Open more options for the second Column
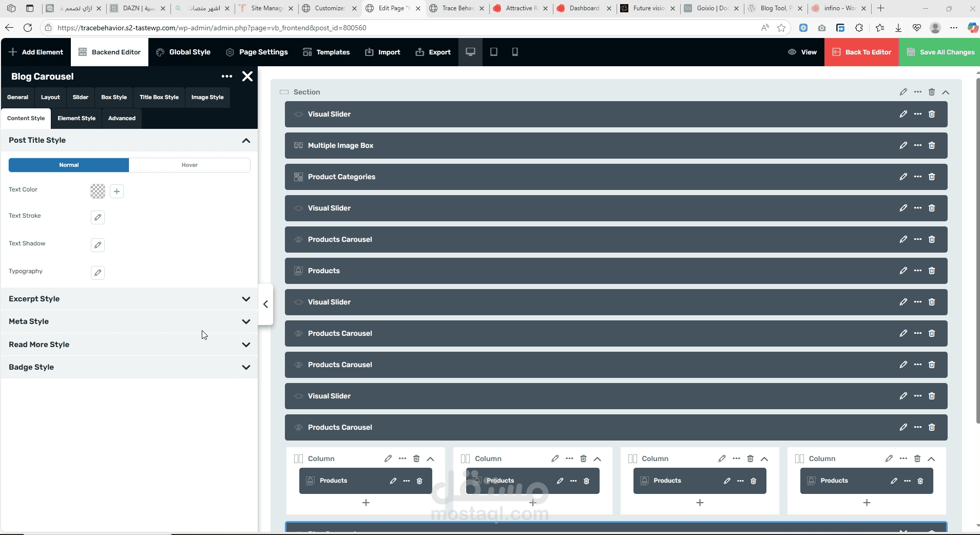Viewport: 980px width, 535px height. coord(569,458)
